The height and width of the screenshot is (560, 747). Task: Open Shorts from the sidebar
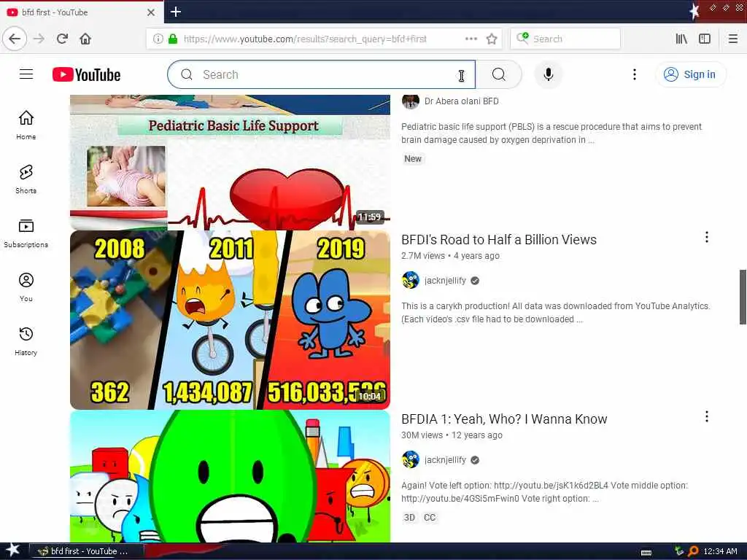(26, 179)
